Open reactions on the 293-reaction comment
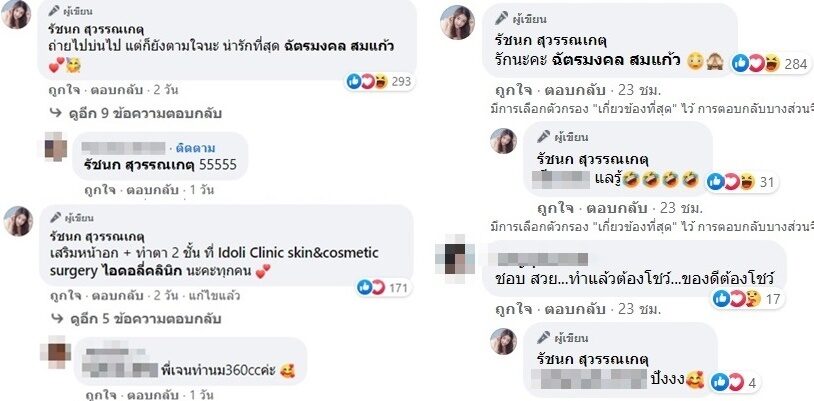Screen dimensions: 814x401 [x=379, y=82]
